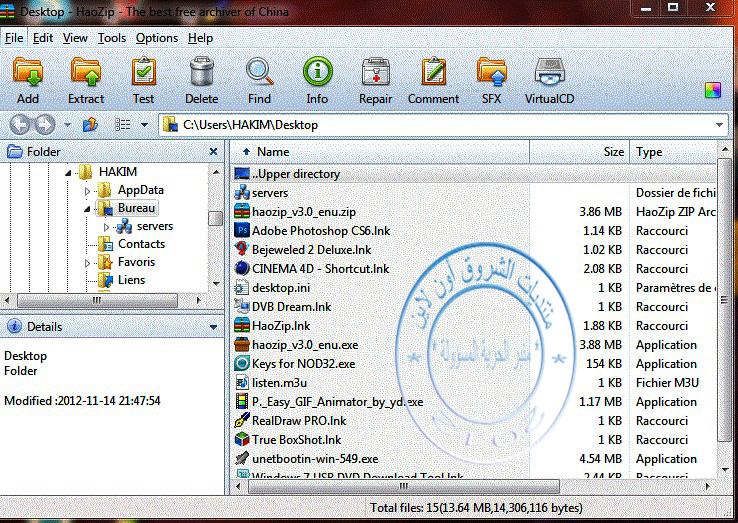Collapse the Details panel chevron
Viewport: 738px width, 523px height.
213,327
